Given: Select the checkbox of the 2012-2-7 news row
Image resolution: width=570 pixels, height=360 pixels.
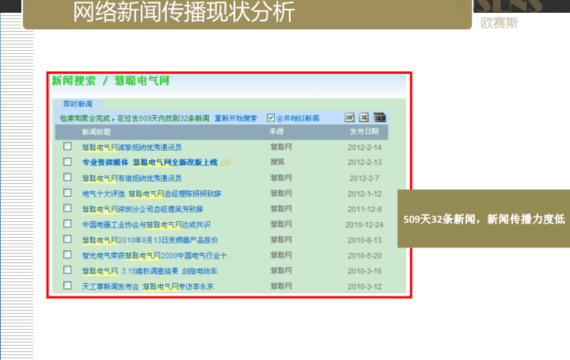Looking at the screenshot, I should click(x=67, y=177).
